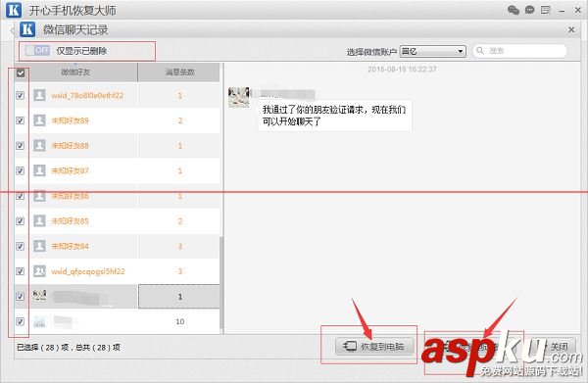588x383 pixels.
Task: Click the avatar icon of 未知好友84
Action: (x=39, y=246)
